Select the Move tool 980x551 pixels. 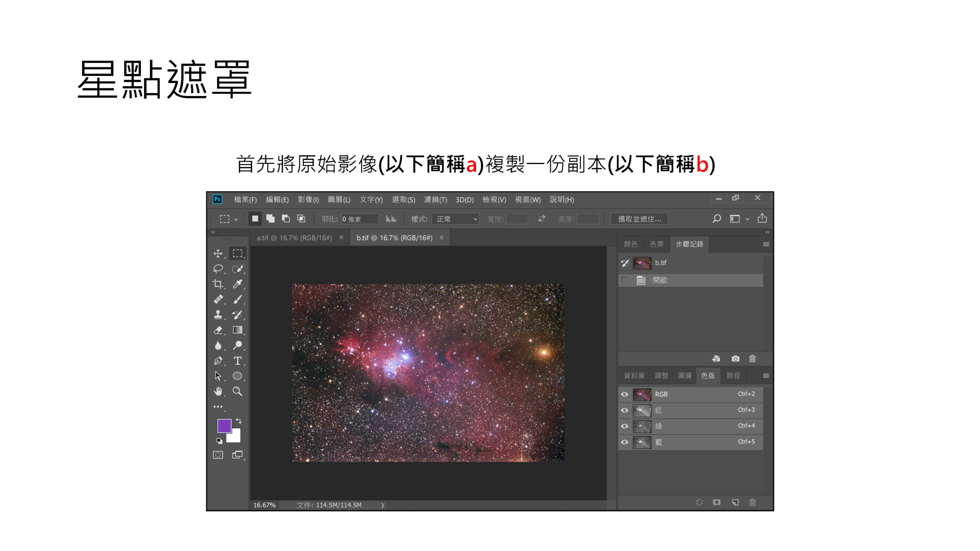click(218, 254)
